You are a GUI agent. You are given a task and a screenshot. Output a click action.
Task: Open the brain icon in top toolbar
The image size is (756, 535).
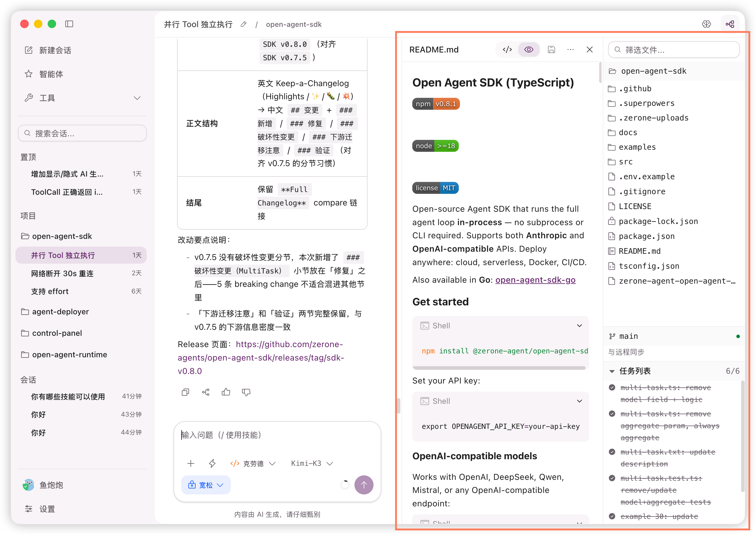(706, 24)
